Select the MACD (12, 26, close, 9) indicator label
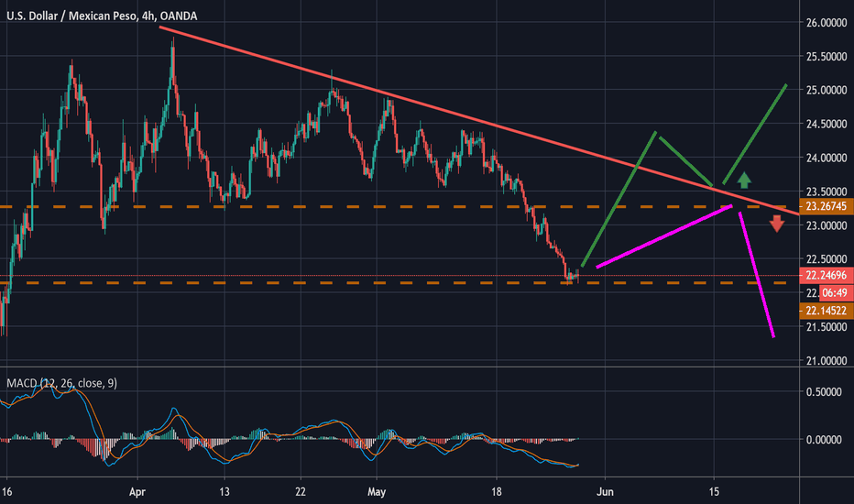 pos(61,383)
